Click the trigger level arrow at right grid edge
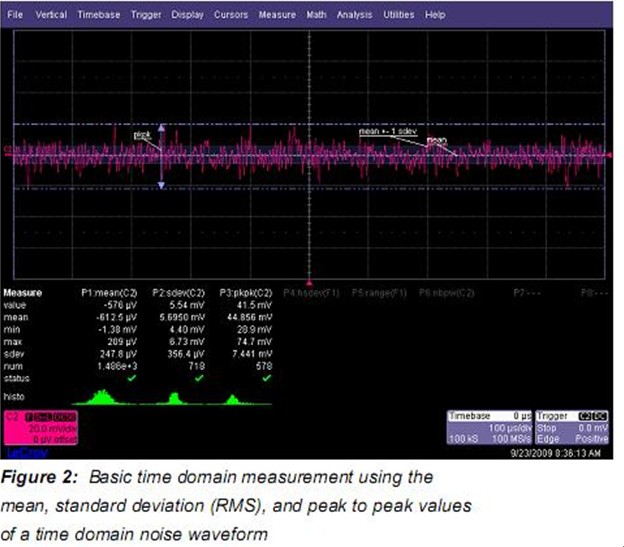This screenshot has width=624, height=547. pos(609,153)
